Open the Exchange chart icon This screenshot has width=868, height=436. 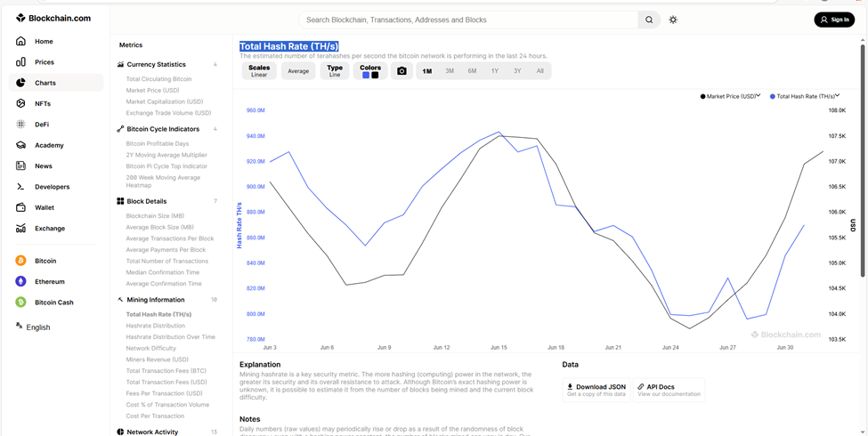pos(20,228)
